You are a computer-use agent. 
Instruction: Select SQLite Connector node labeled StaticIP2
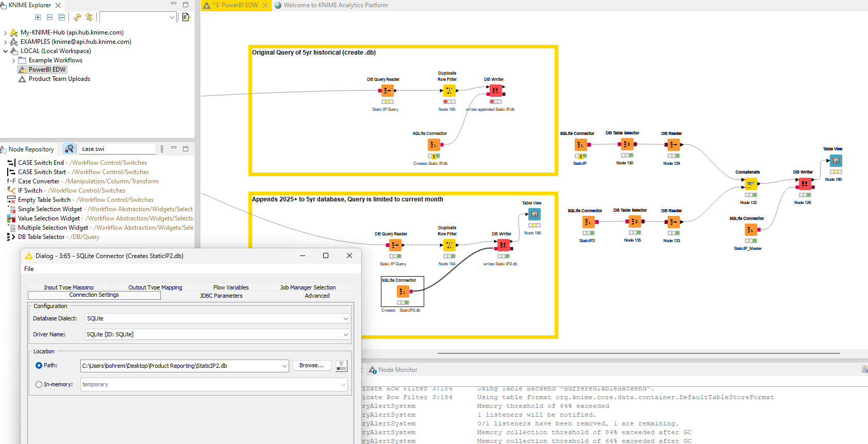point(589,222)
